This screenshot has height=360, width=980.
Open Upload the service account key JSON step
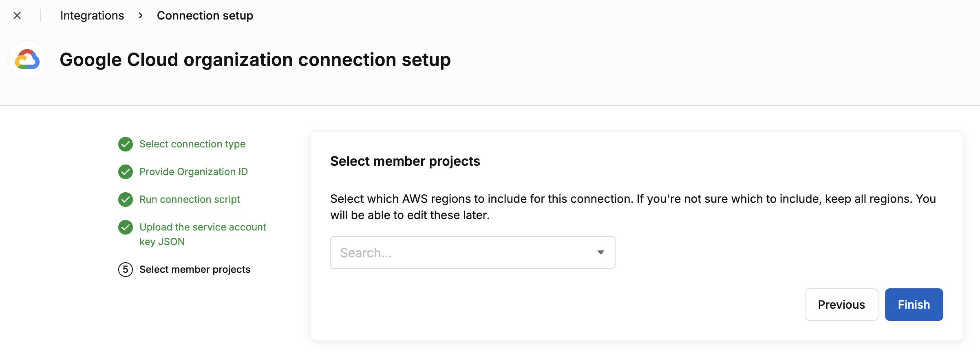click(203, 234)
